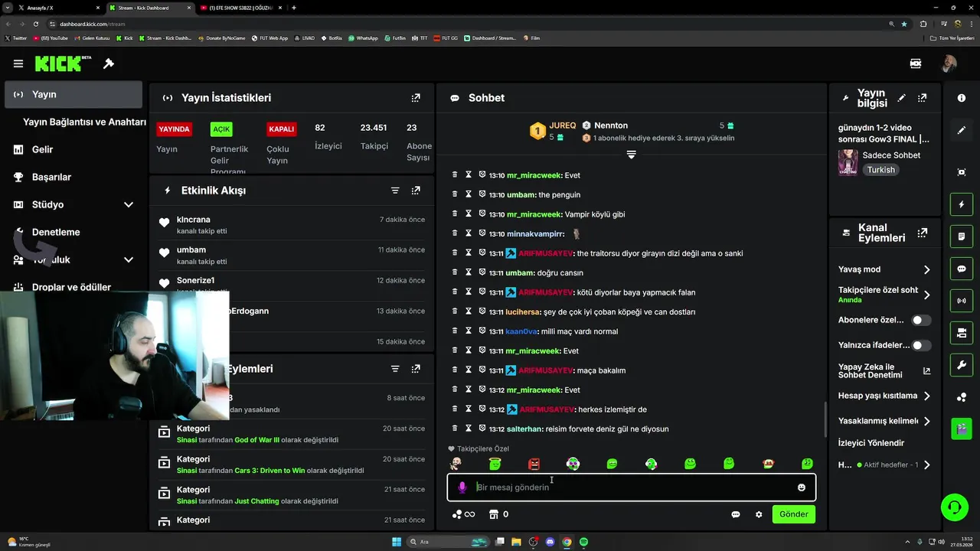The image size is (980, 551).
Task: Expand the chat leaderboard arrow under JUREQ
Action: pyautogui.click(x=631, y=155)
